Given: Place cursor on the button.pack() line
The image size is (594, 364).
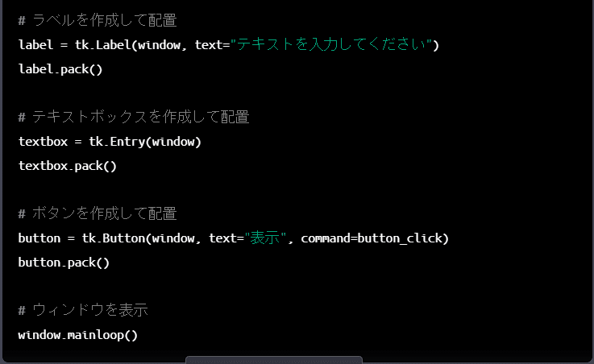Looking at the screenshot, I should click(x=64, y=263).
